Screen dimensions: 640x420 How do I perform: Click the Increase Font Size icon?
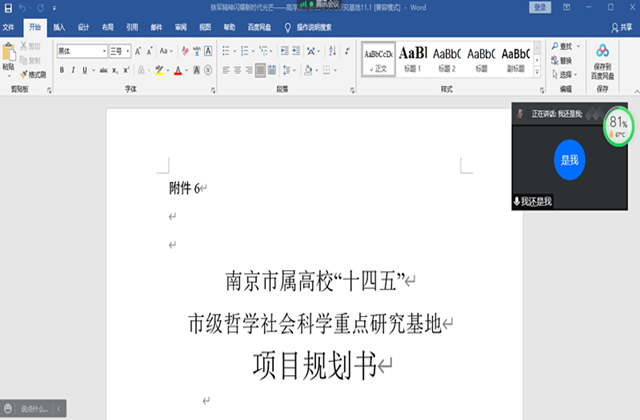coord(137,50)
